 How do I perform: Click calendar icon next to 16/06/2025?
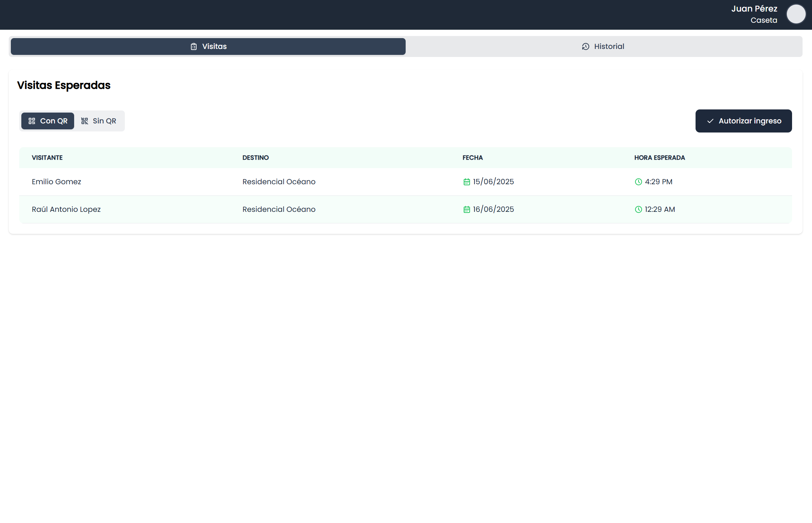(x=466, y=209)
